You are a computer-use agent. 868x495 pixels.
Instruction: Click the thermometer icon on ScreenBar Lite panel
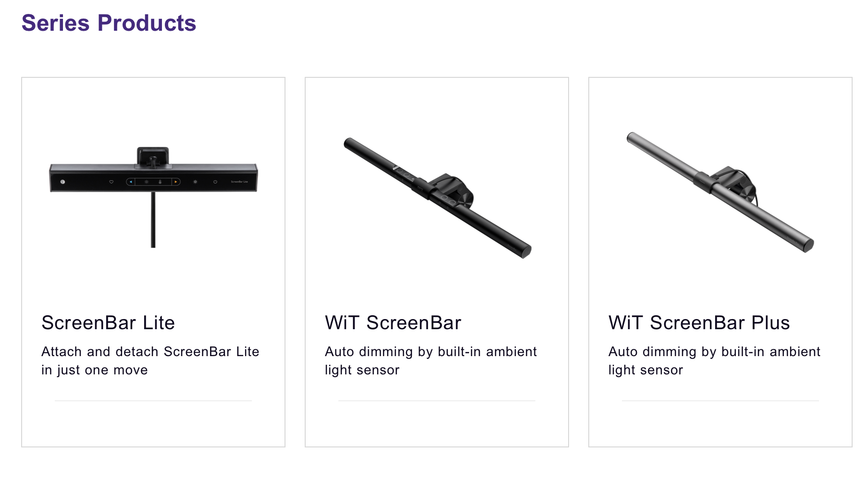(160, 182)
